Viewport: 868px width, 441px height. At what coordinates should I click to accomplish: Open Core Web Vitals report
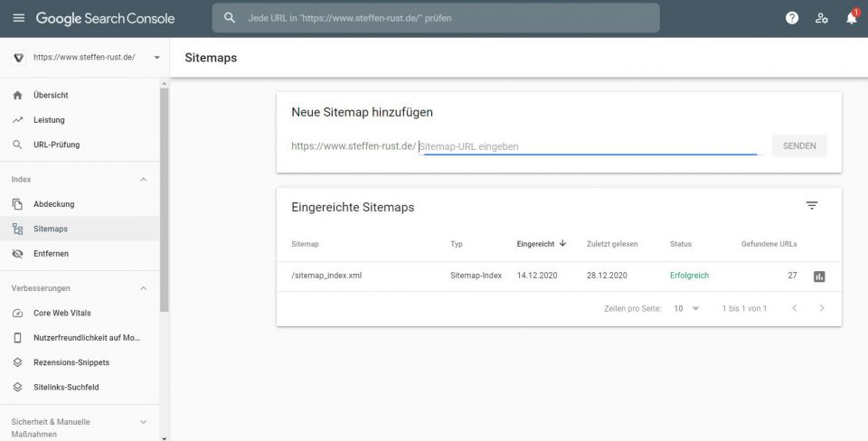pos(62,313)
